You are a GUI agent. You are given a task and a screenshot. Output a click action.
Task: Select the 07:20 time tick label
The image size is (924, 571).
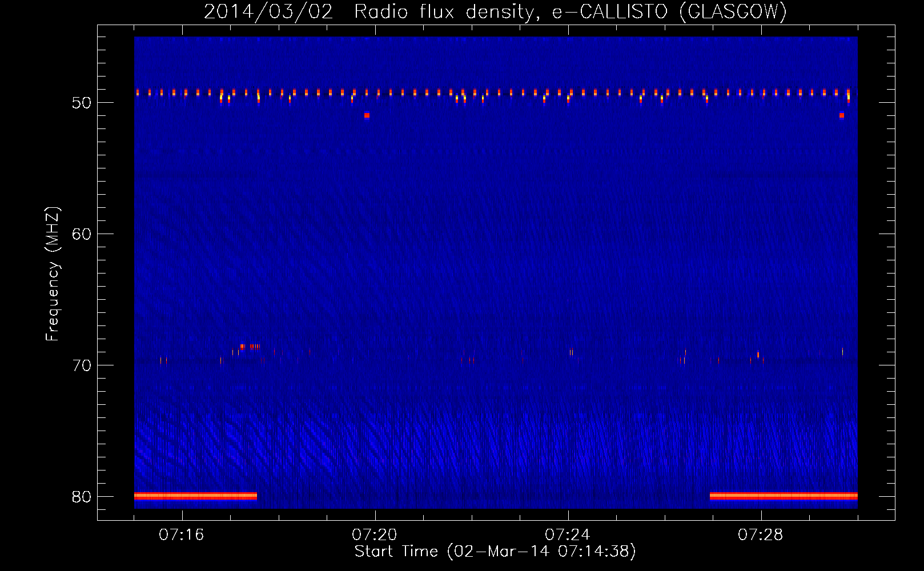tap(375, 535)
